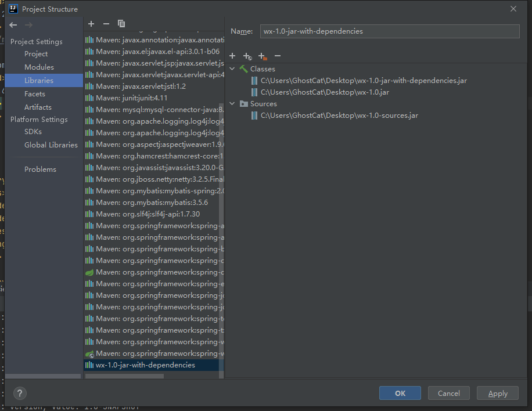The image size is (532, 411).
Task: Select Maven: mysql:mysql-connector-java library
Action: click(x=154, y=110)
